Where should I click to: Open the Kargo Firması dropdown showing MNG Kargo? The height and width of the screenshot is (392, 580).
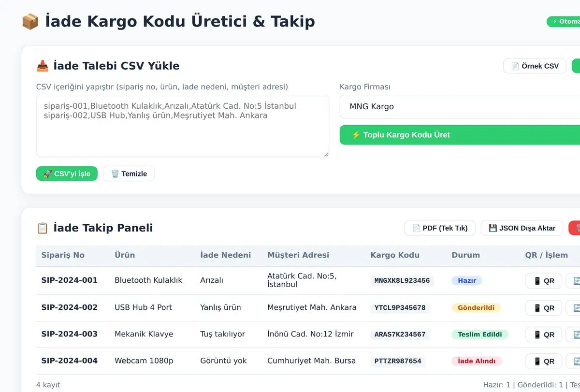460,106
